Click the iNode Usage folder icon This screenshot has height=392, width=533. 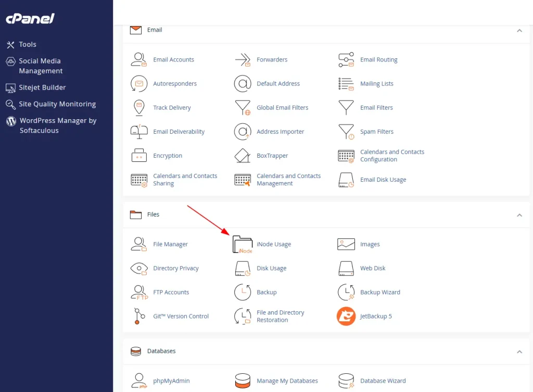click(243, 245)
